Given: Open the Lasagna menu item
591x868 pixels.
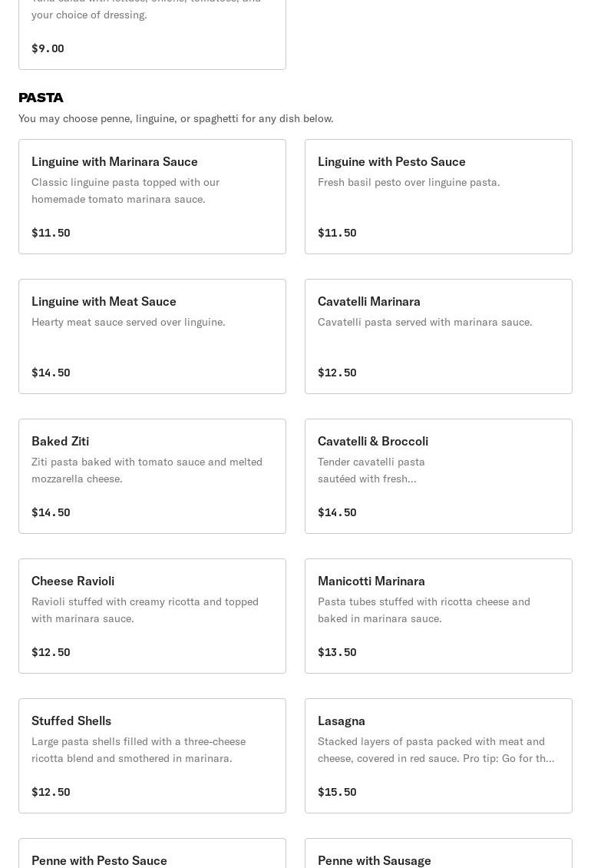Looking at the screenshot, I should point(438,756).
